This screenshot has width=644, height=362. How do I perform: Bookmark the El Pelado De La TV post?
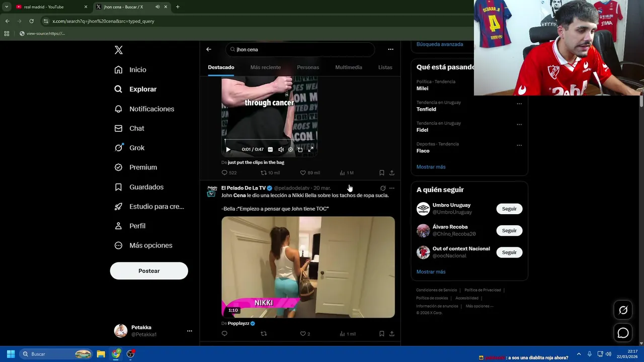point(382,334)
